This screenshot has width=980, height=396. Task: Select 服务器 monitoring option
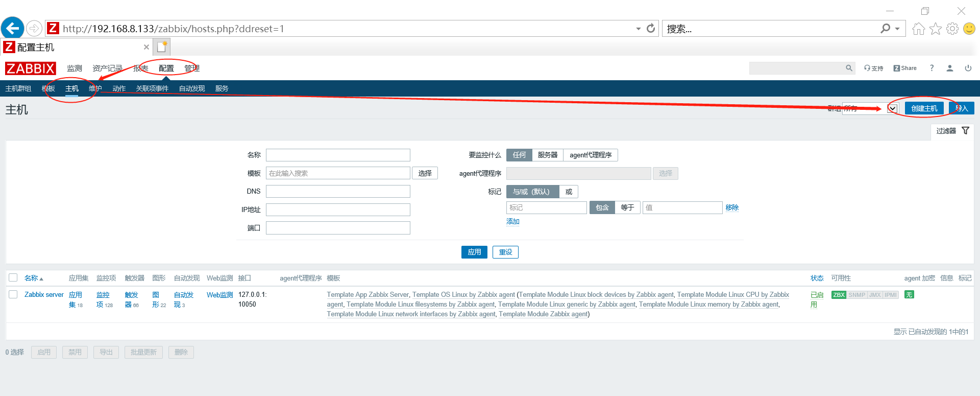547,155
